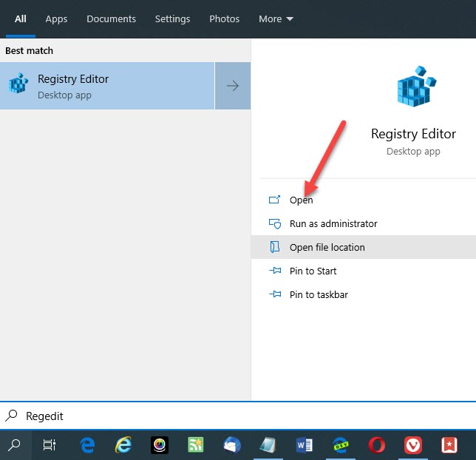Open Registry Editor from the action list
476x460 pixels.
(364, 200)
